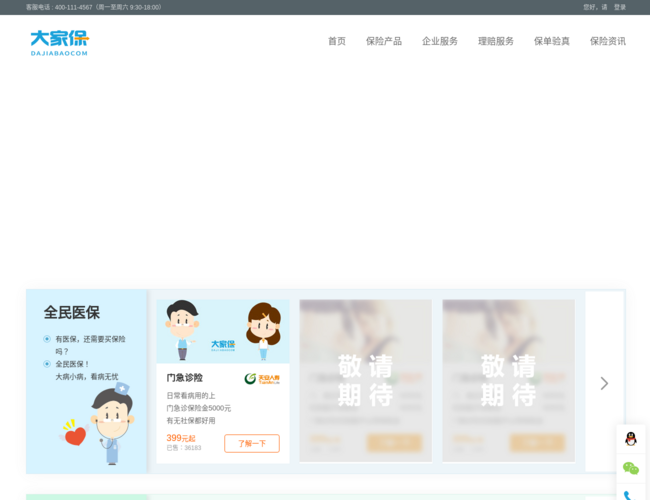Show next products with right chevron arrow

(x=604, y=383)
